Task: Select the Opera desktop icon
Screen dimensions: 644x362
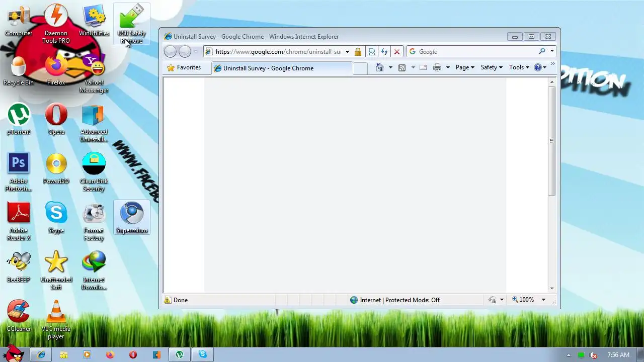Action: pyautogui.click(x=56, y=120)
